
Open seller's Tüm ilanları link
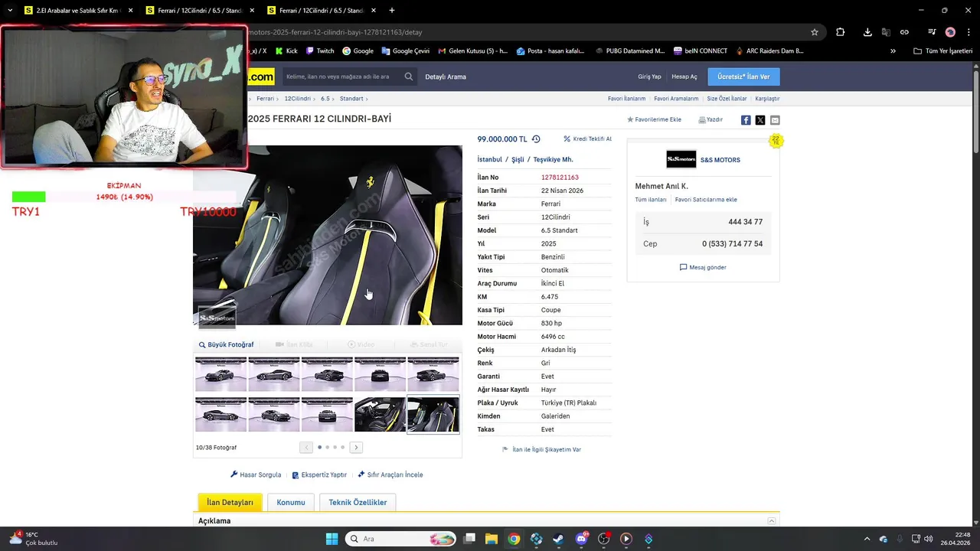651,199
